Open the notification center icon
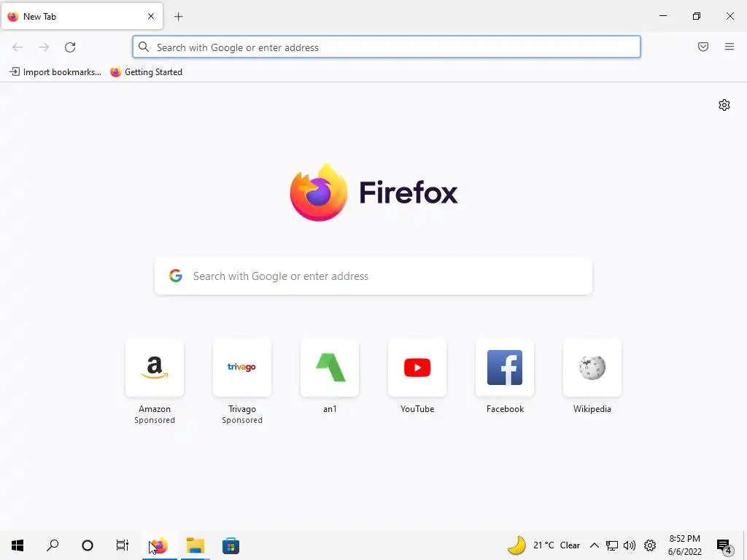 724,545
